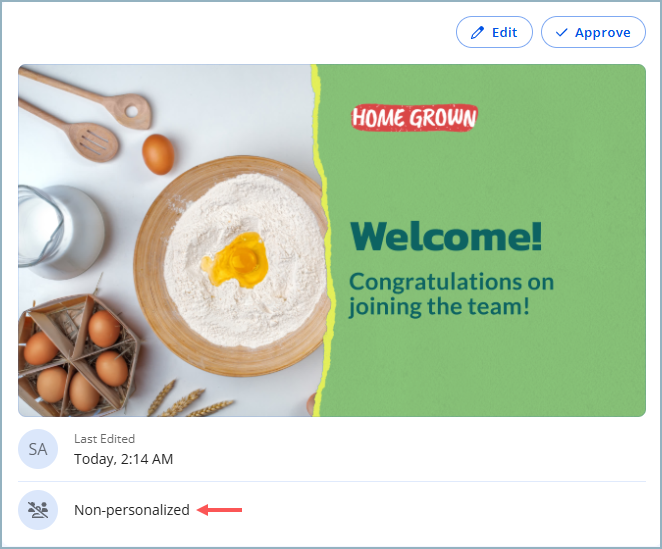
Task: Click the HOME GROWN logo badge
Action: tap(414, 118)
